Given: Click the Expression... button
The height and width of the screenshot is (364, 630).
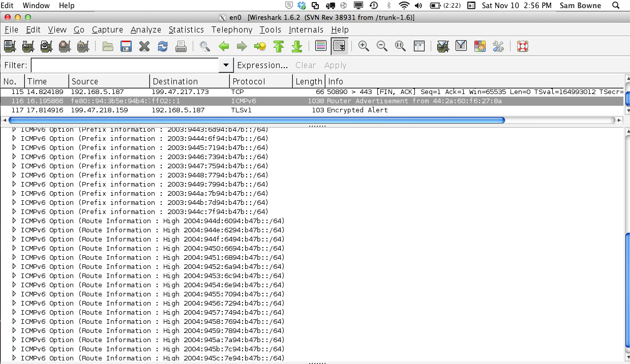Looking at the screenshot, I should pyautogui.click(x=262, y=65).
